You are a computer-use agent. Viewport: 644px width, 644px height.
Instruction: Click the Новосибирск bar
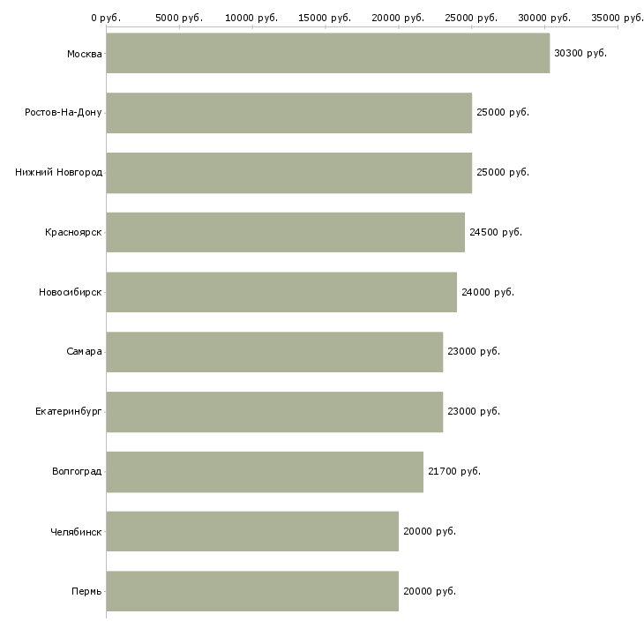(x=281, y=292)
